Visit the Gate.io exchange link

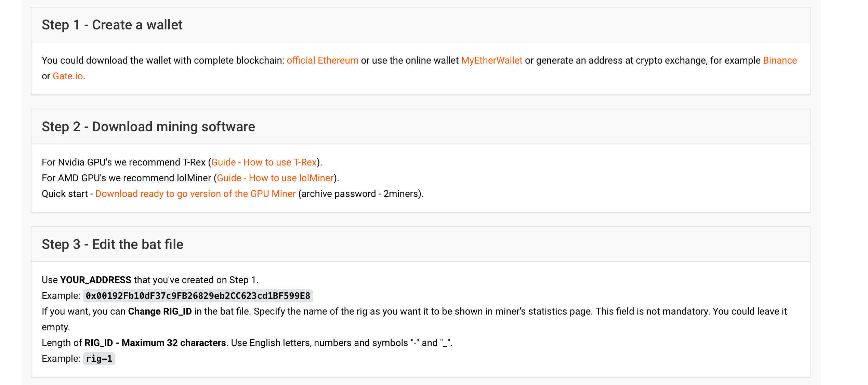coord(68,76)
